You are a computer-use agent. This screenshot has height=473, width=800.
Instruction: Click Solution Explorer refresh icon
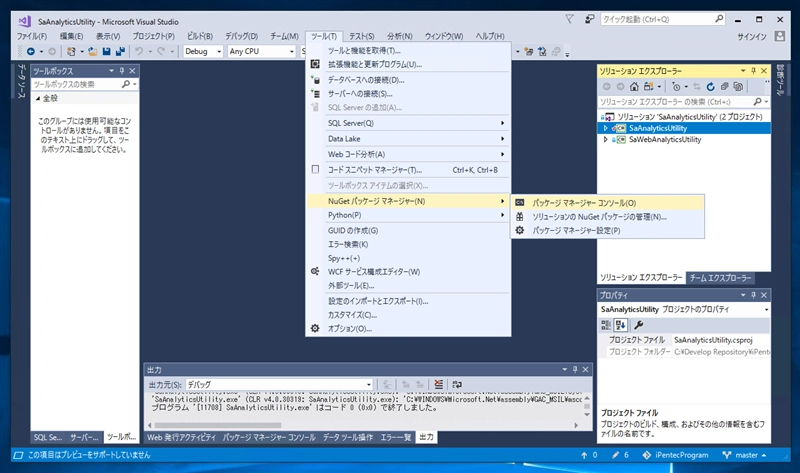pyautogui.click(x=711, y=86)
